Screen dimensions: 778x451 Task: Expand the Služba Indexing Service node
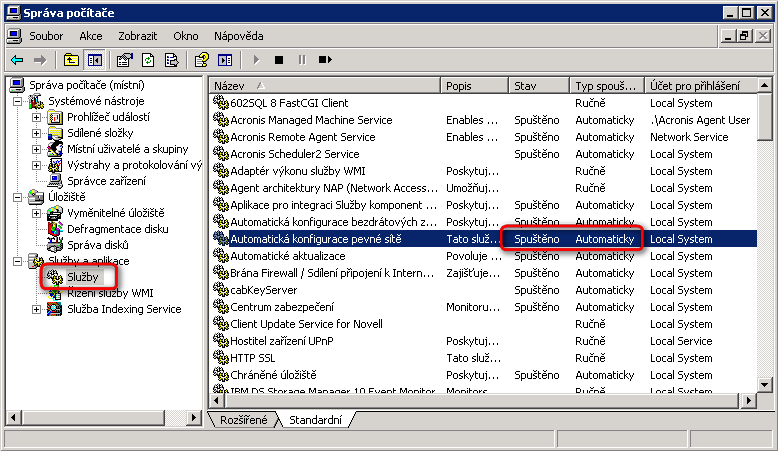click(37, 309)
